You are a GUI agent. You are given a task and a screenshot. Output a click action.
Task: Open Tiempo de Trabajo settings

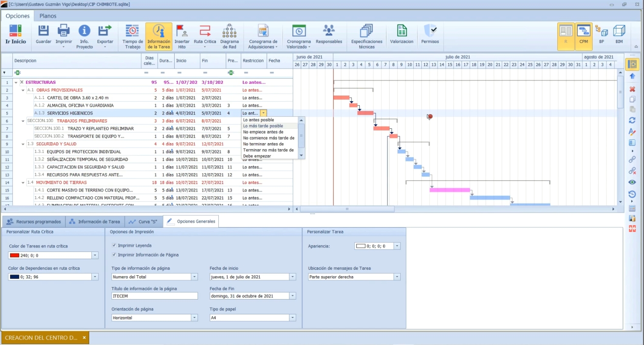[x=133, y=31]
